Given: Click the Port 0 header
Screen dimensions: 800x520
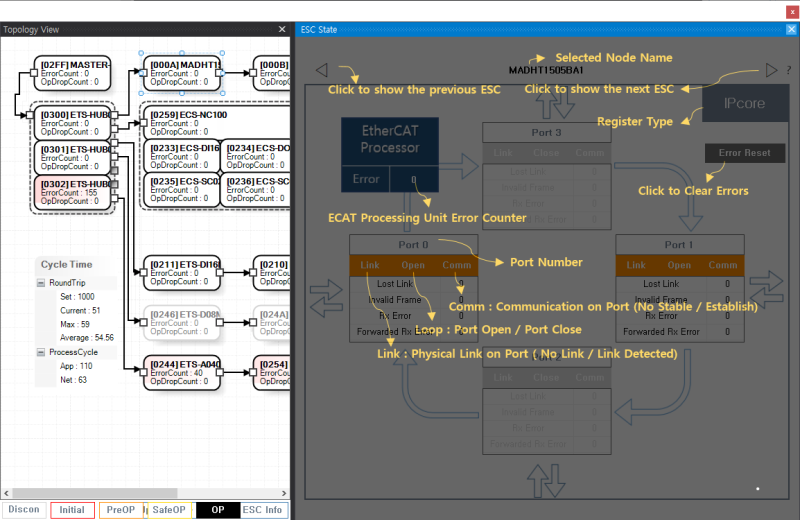Looking at the screenshot, I should point(413,245).
